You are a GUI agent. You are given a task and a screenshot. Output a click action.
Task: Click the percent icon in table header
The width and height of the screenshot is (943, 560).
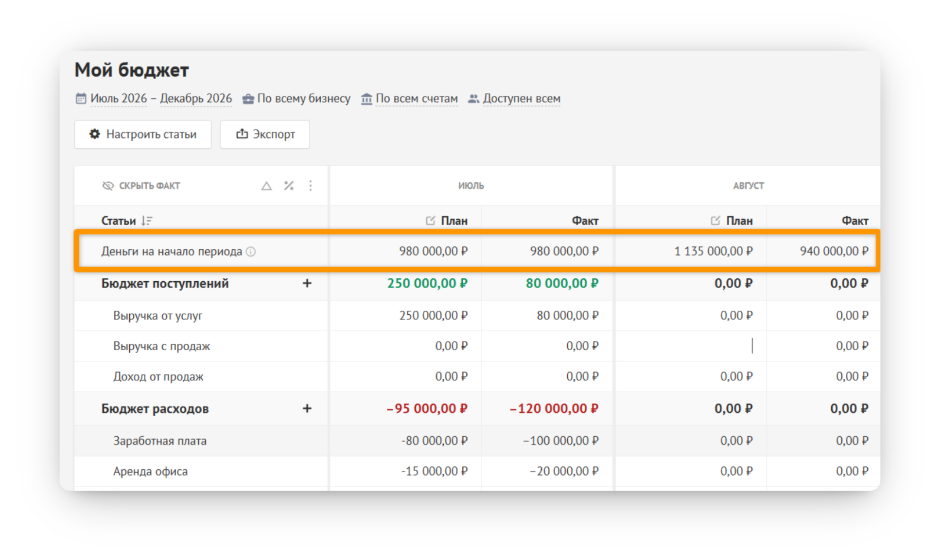[289, 186]
